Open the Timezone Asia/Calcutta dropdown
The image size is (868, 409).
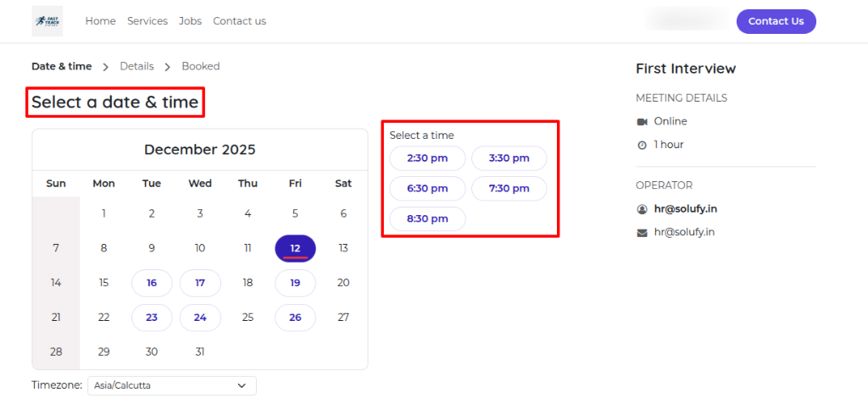point(171,386)
